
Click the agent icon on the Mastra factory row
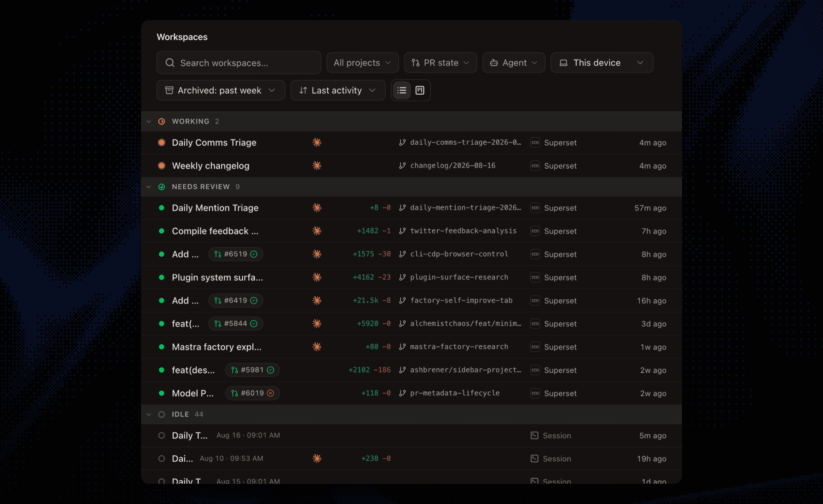click(317, 347)
